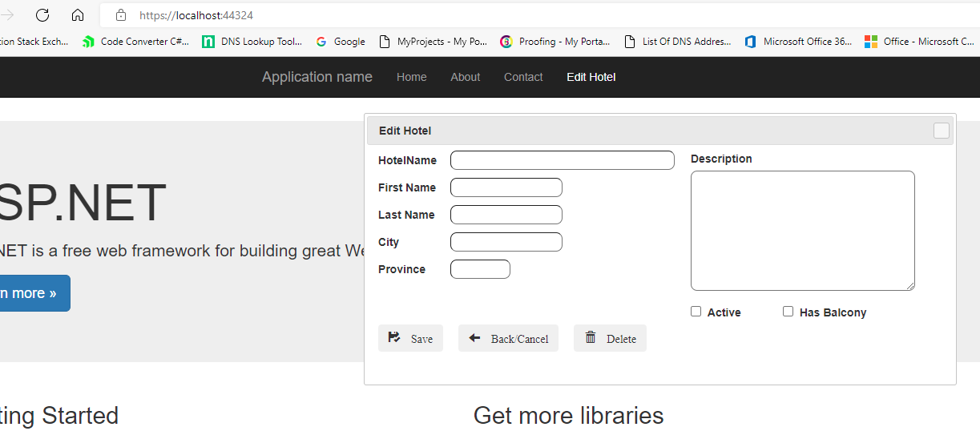Click the HotelName input field
This screenshot has height=431, width=980.
pyautogui.click(x=563, y=160)
